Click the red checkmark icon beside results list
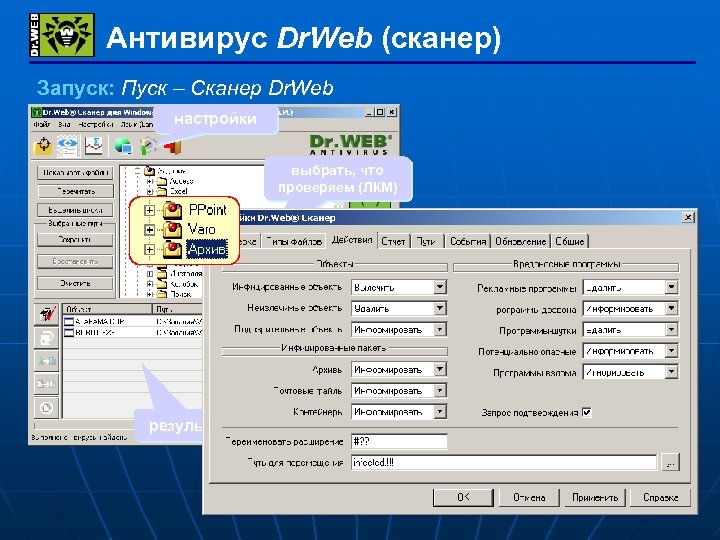 (x=46, y=314)
